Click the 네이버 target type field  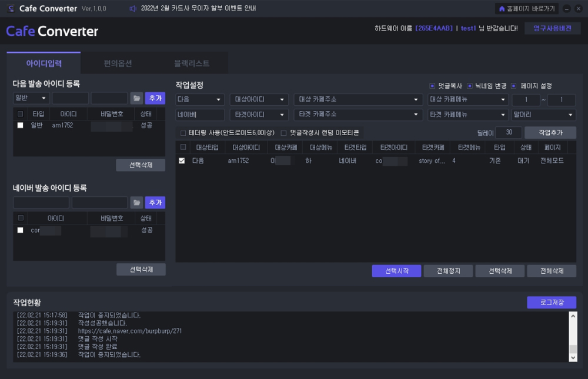[x=200, y=115]
